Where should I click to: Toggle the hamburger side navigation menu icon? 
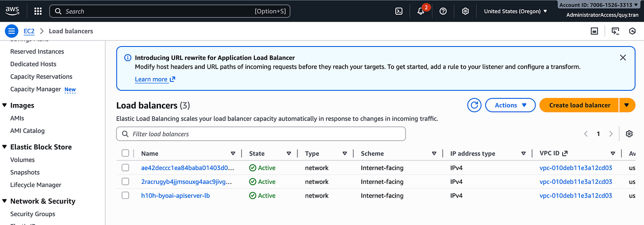coord(11,31)
